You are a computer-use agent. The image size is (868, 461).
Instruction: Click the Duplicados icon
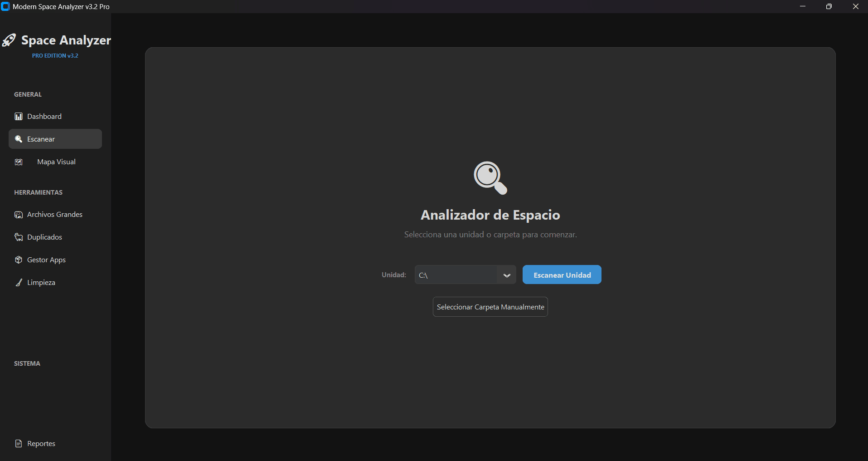click(x=19, y=237)
